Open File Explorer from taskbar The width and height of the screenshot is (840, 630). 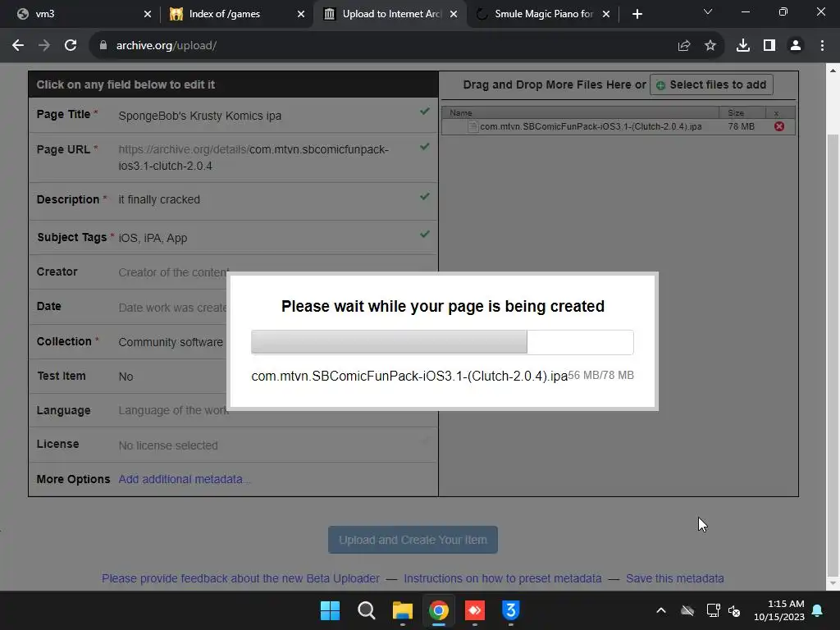coord(402,610)
